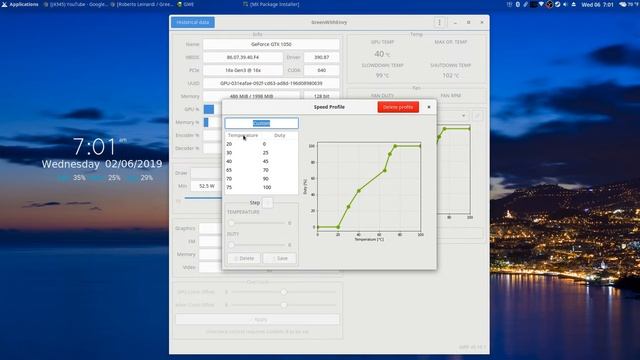Click the Bluetooth tray icon
This screenshot has width=640, height=360.
(518, 4)
